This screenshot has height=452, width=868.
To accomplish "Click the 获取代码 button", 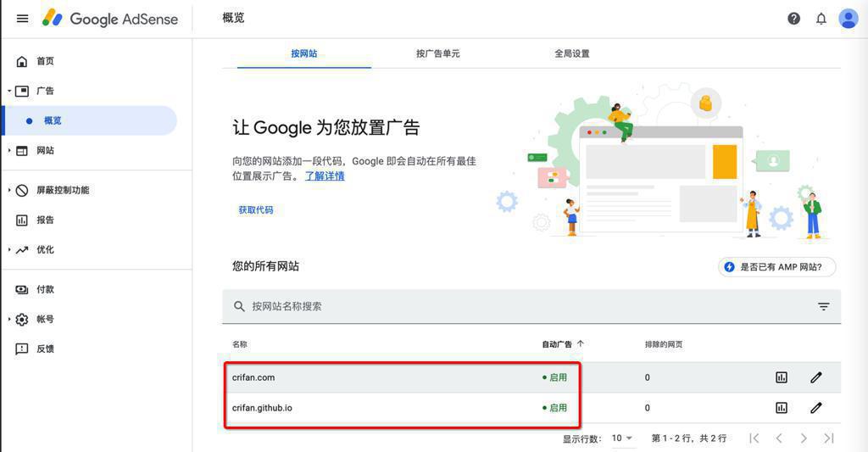I will [256, 210].
